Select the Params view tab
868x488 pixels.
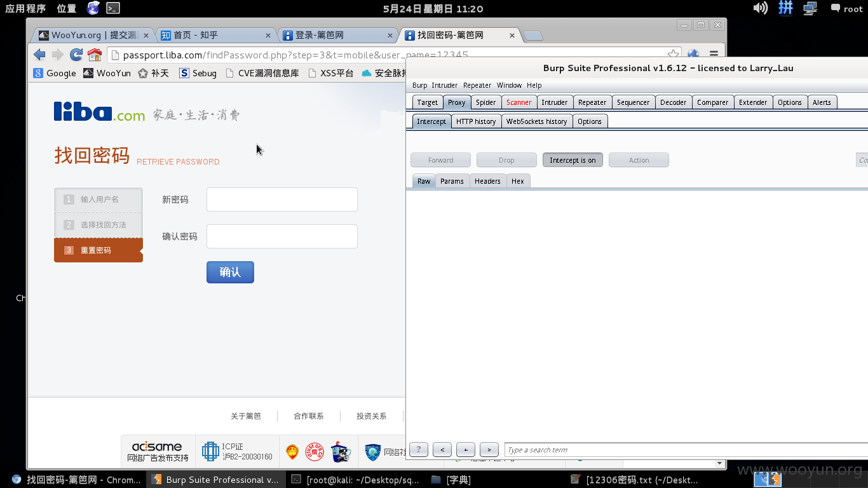[452, 181]
